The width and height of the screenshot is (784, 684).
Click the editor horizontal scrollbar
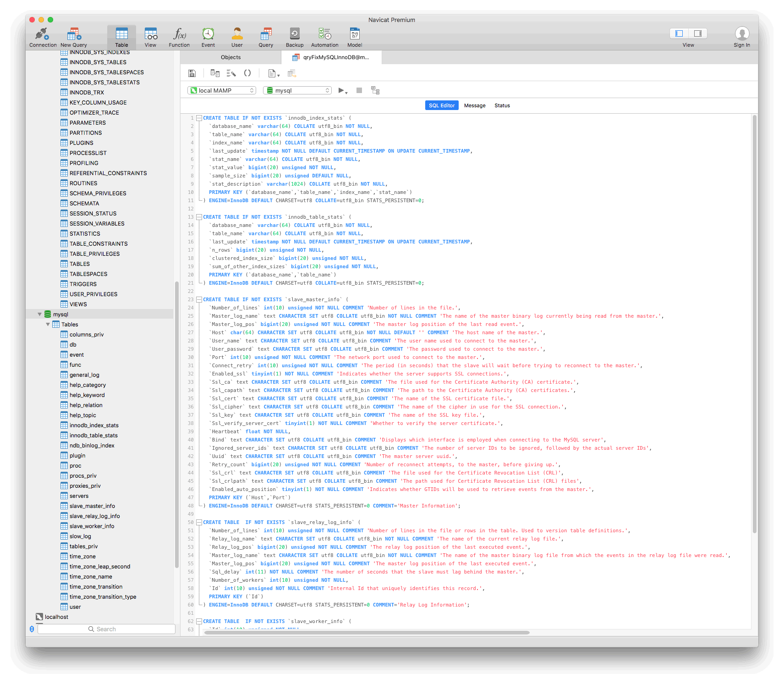point(367,633)
